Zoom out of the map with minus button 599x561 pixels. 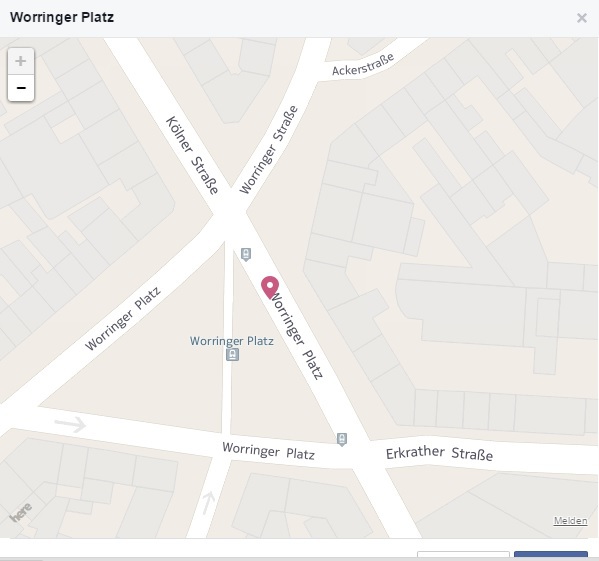[x=21, y=88]
